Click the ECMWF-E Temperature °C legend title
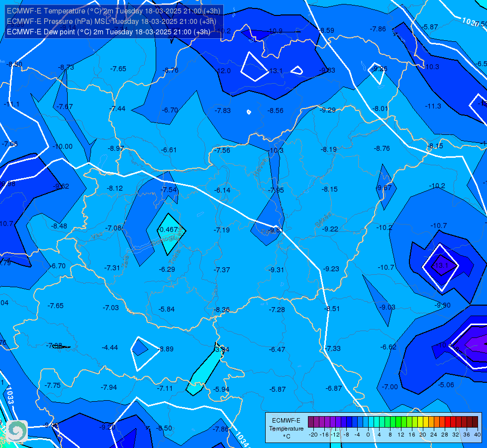This screenshot has height=448, width=487. coord(286,429)
